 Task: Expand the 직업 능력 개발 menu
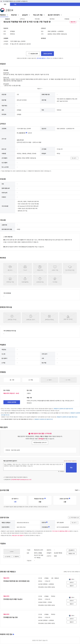39,15
